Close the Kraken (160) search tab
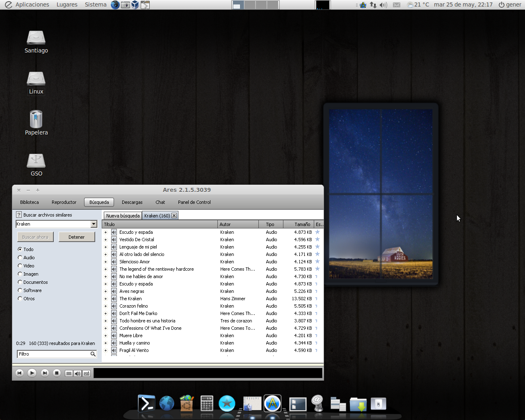525x420 pixels. [x=174, y=215]
